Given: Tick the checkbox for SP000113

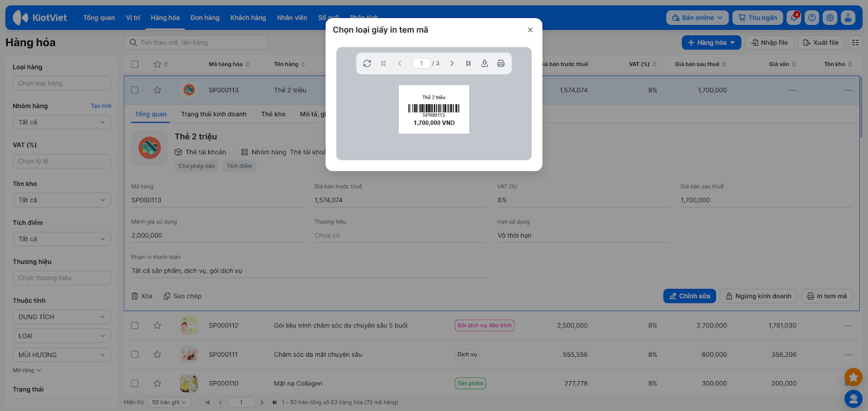Looking at the screenshot, I should [135, 90].
